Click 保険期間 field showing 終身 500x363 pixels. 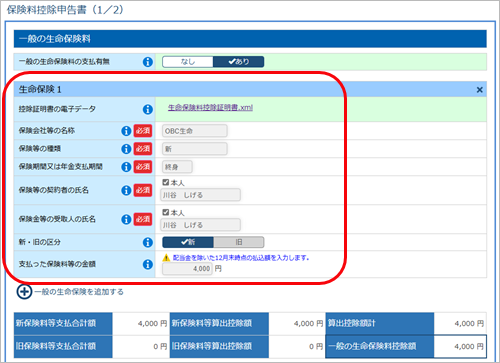pos(177,167)
